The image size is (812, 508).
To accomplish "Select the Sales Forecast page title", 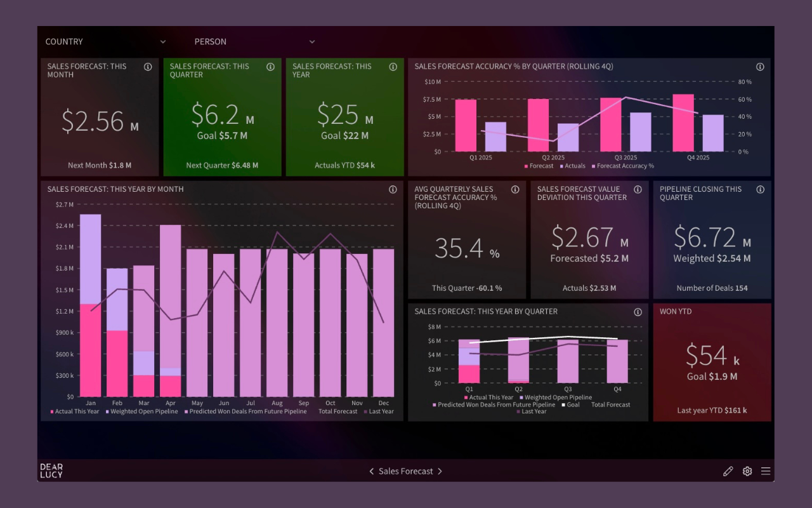I will (x=405, y=471).
